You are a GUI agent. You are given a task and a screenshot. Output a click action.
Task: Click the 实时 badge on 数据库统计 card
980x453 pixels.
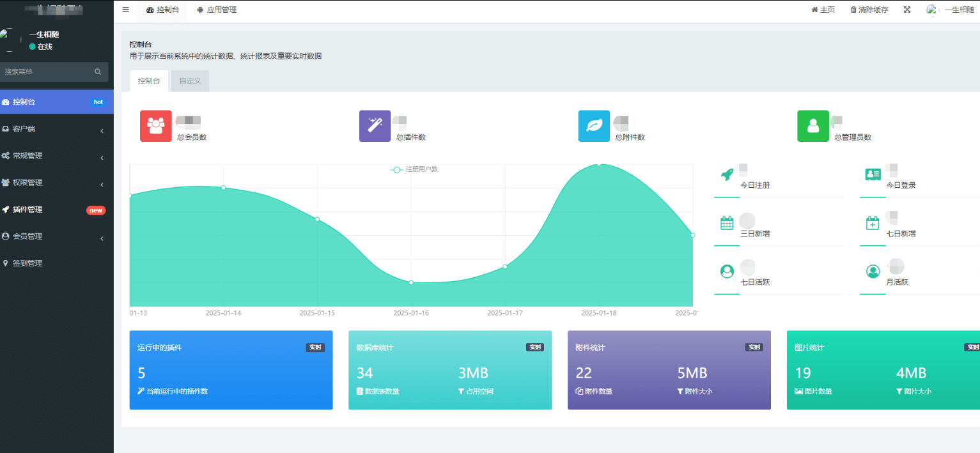click(535, 348)
